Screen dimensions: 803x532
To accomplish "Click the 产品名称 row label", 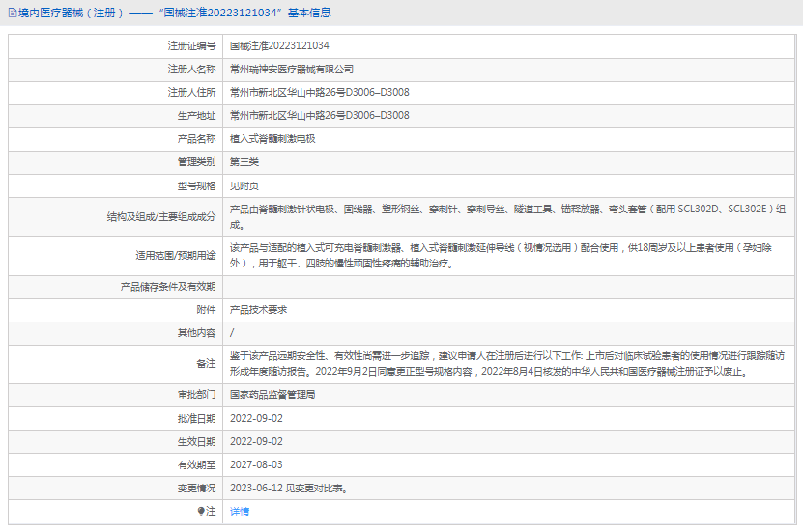I will [197, 139].
